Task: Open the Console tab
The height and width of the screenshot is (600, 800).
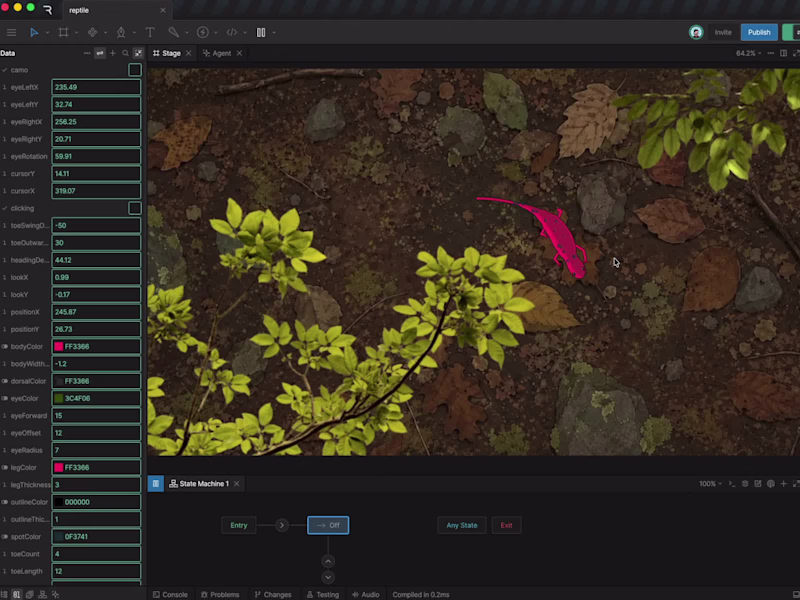Action: [x=170, y=595]
